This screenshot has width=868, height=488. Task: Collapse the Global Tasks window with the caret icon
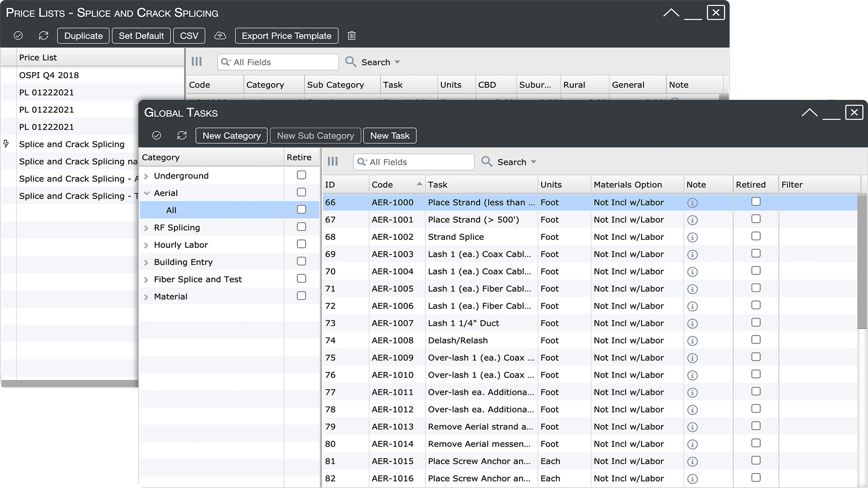pos(809,113)
